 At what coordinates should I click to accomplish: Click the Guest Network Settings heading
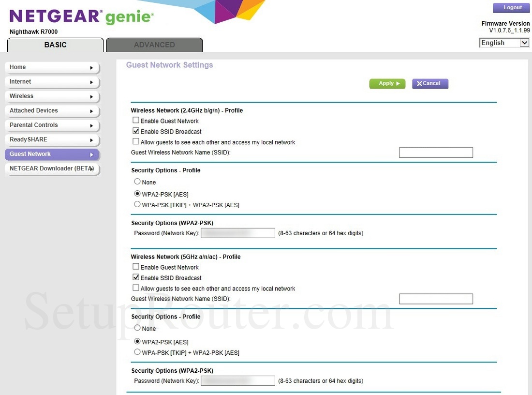tap(170, 65)
